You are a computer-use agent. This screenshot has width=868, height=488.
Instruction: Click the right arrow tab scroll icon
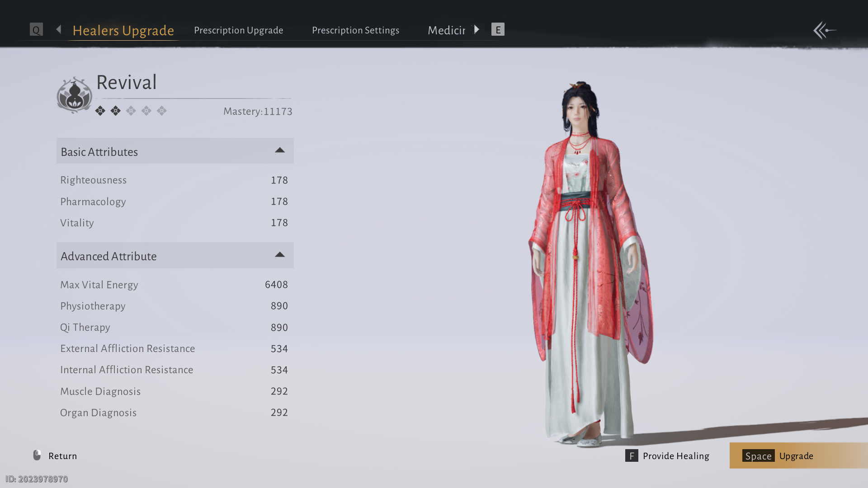point(476,30)
